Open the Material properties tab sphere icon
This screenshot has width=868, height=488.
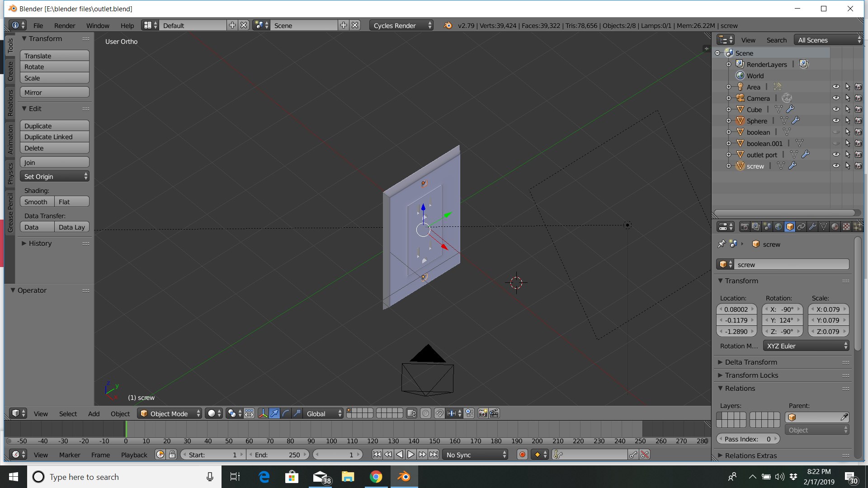(835, 227)
